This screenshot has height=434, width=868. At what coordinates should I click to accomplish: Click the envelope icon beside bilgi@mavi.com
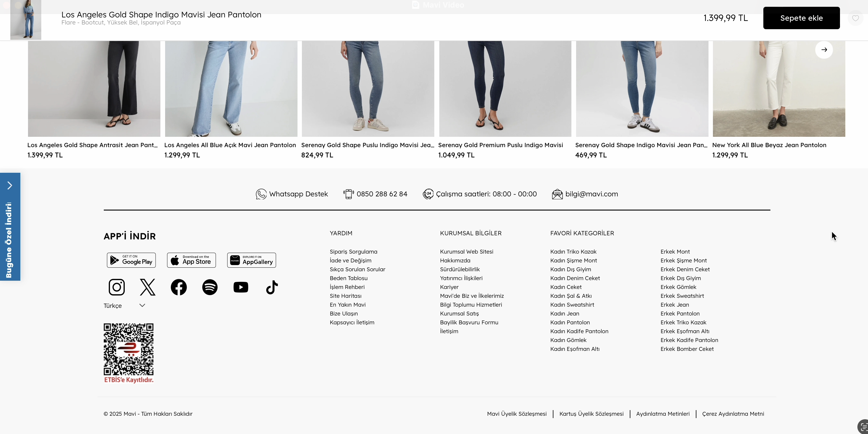point(557,194)
